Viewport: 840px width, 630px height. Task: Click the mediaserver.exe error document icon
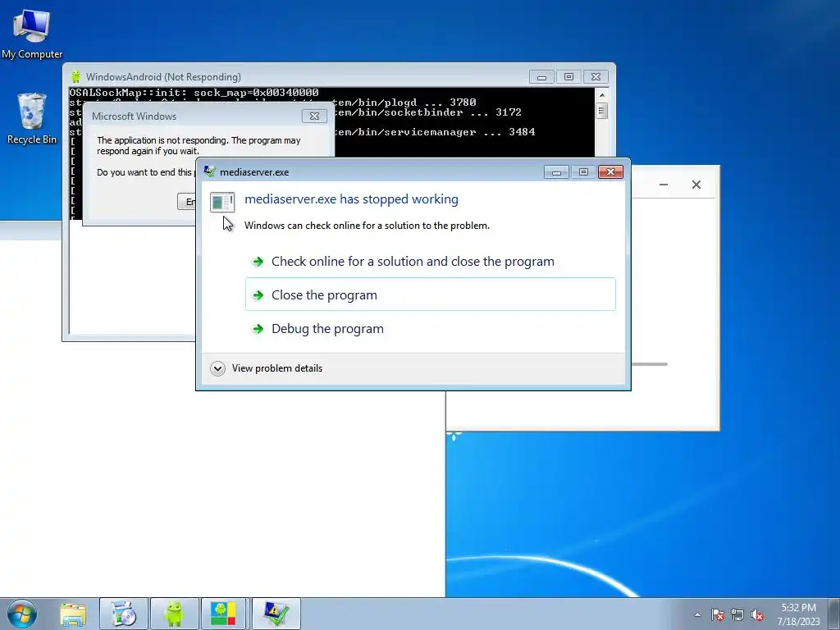[222, 202]
